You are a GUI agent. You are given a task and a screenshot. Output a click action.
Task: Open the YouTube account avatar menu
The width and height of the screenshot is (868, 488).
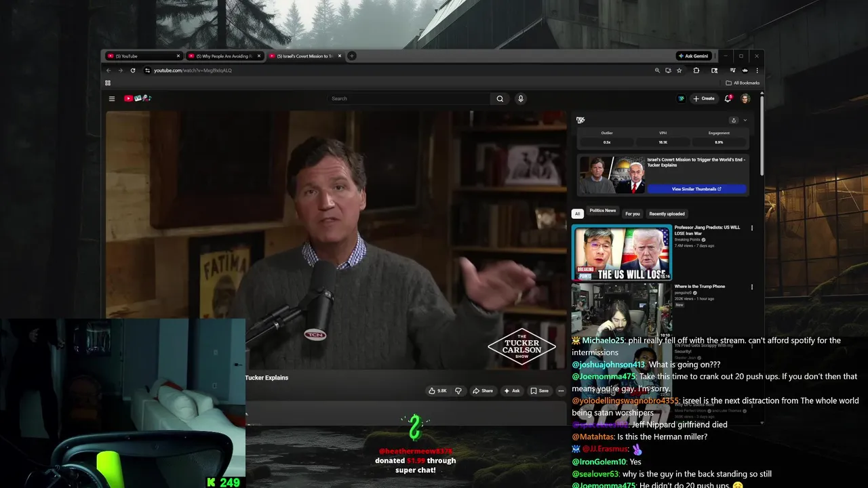coord(745,98)
